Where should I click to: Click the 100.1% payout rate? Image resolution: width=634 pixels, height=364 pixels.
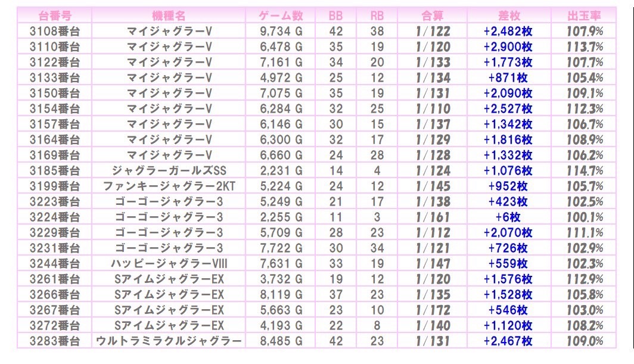(x=585, y=217)
